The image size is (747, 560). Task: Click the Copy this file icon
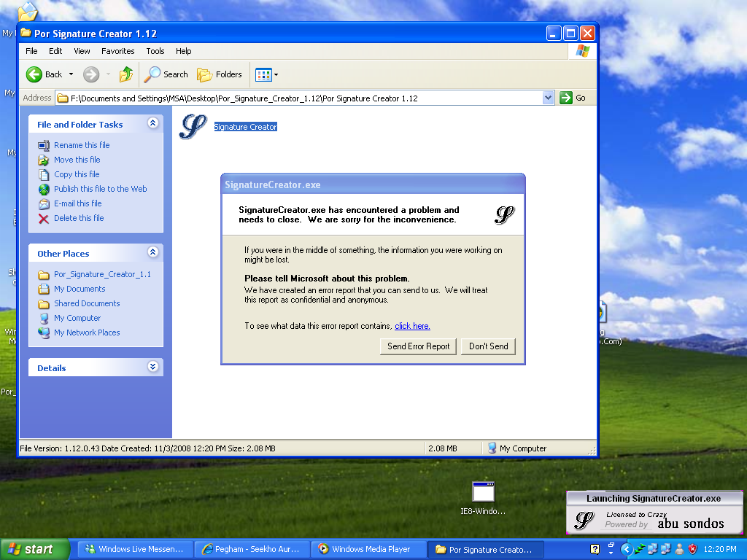[44, 174]
